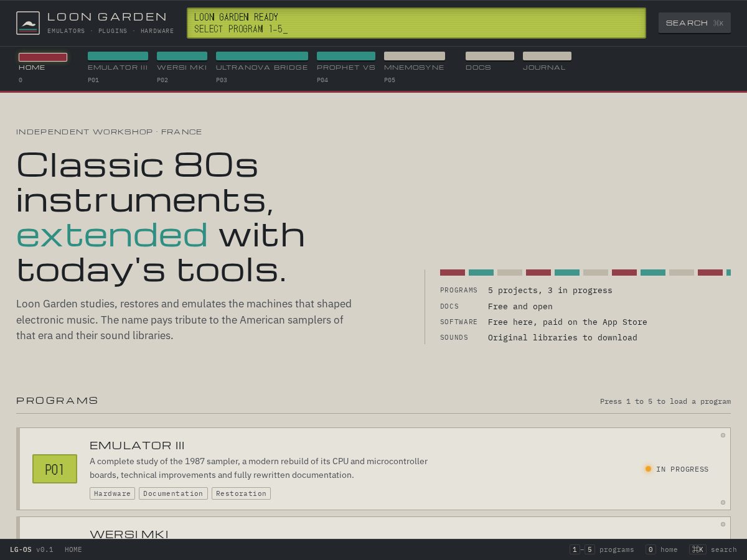Click "Original libraries to download" text
The width and height of the screenshot is (747, 560).
point(563,337)
